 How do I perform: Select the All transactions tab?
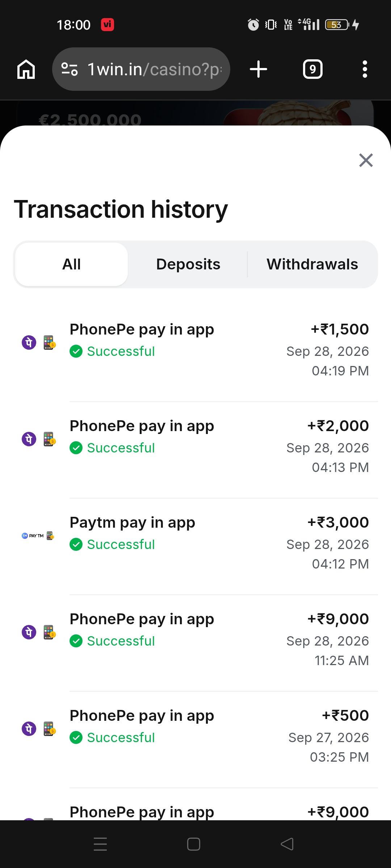point(72,264)
